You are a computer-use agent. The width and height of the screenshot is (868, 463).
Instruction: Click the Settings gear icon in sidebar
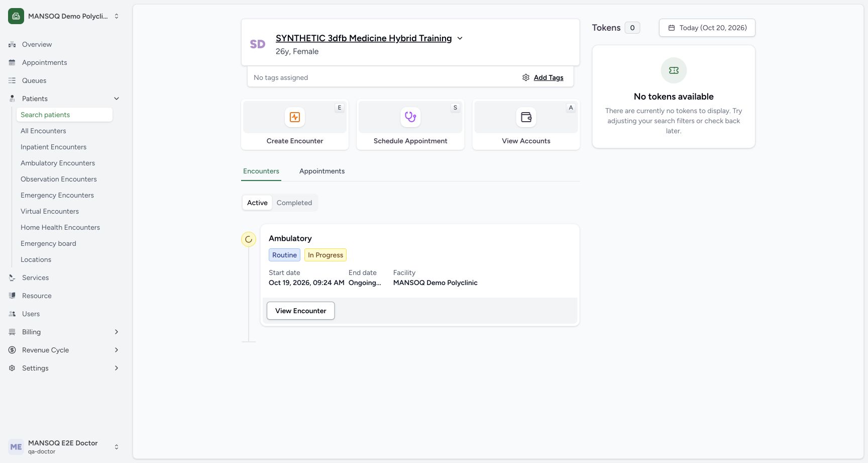click(12, 368)
